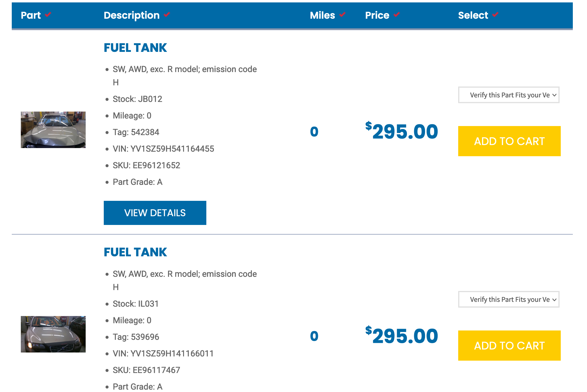
Task: Open the second vehicle thumbnail photo
Action: coord(53,334)
